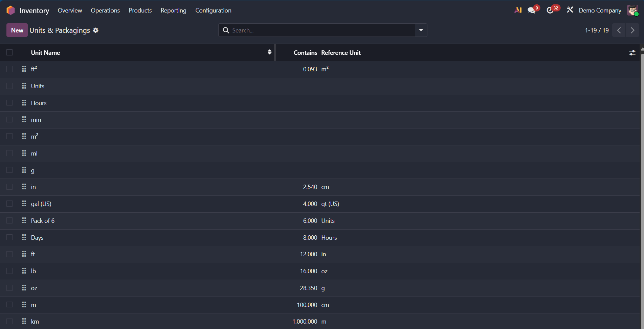Open the gear settings next to Units & Packagings

[x=96, y=30]
